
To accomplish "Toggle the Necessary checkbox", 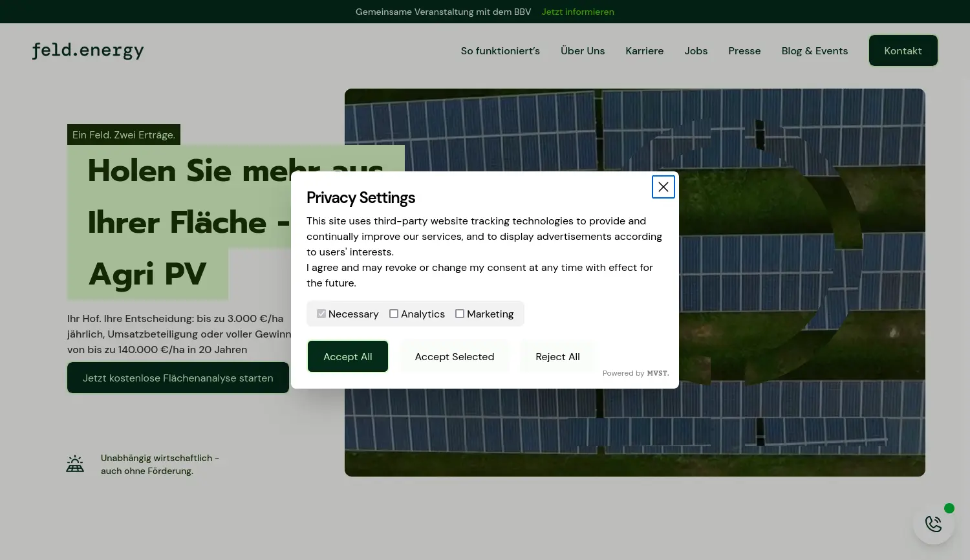I will tap(321, 314).
